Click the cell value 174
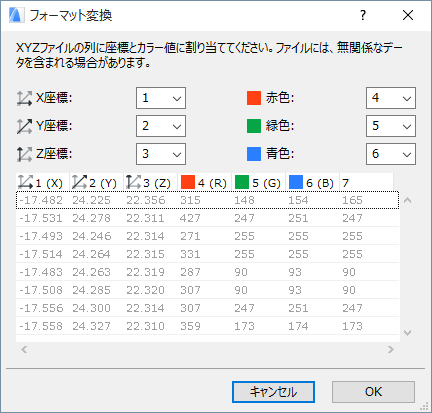 tap(298, 326)
